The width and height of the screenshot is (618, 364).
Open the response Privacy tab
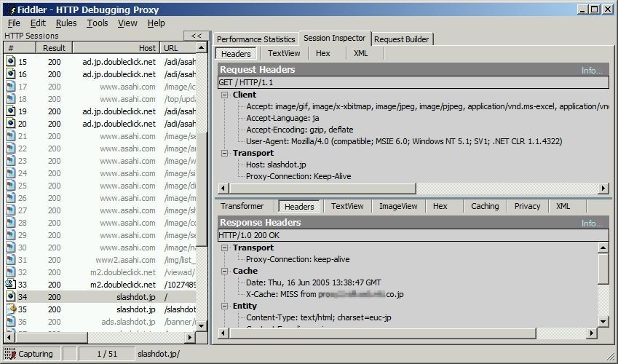click(x=527, y=206)
